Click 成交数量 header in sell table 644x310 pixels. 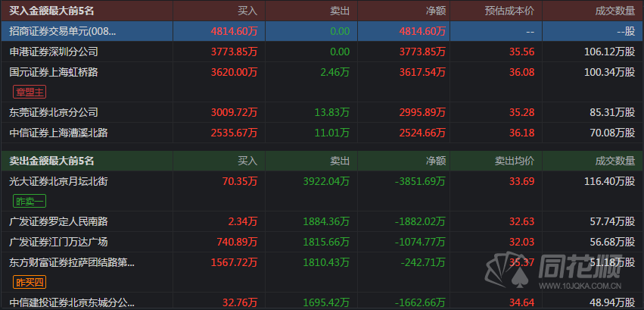pos(615,161)
